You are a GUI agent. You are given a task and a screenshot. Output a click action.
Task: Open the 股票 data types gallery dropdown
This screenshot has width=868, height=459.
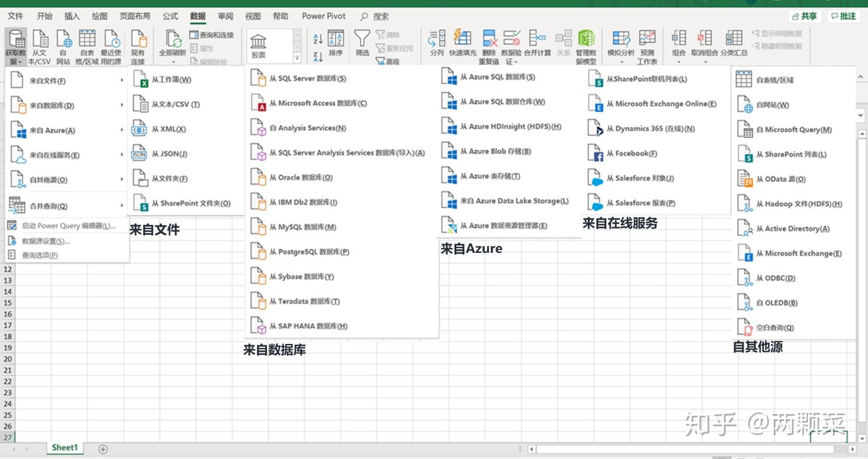pos(298,58)
